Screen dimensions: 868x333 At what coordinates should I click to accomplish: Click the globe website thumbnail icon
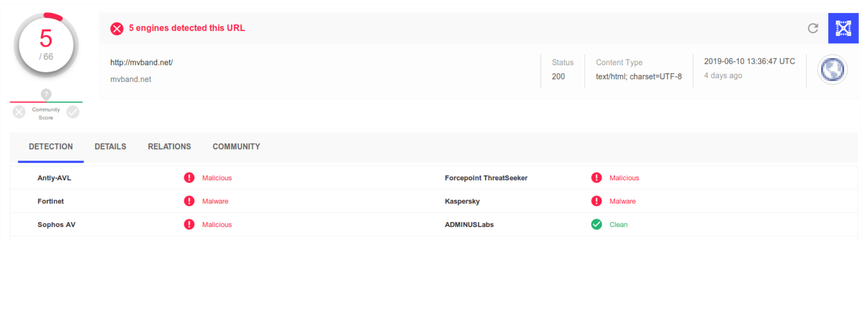tap(832, 69)
